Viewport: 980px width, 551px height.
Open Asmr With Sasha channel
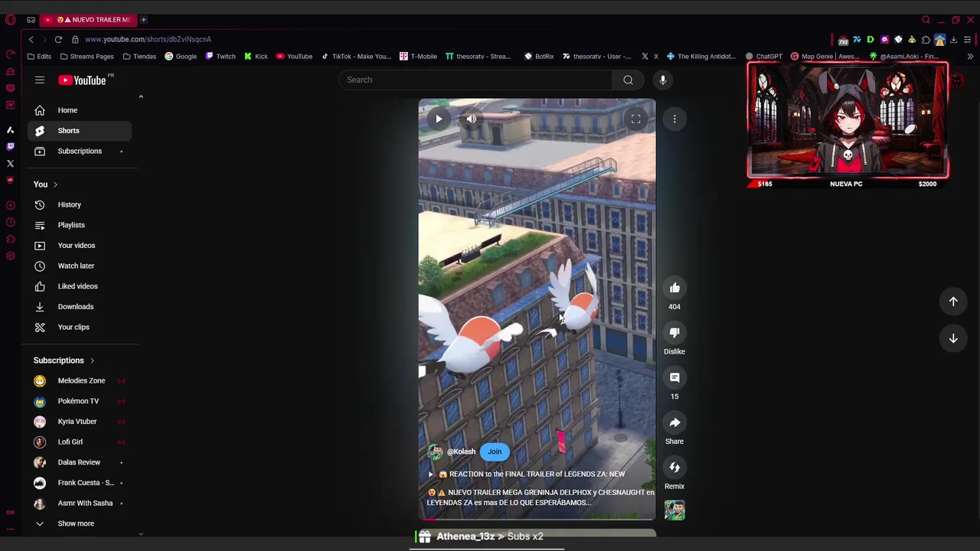[80, 503]
